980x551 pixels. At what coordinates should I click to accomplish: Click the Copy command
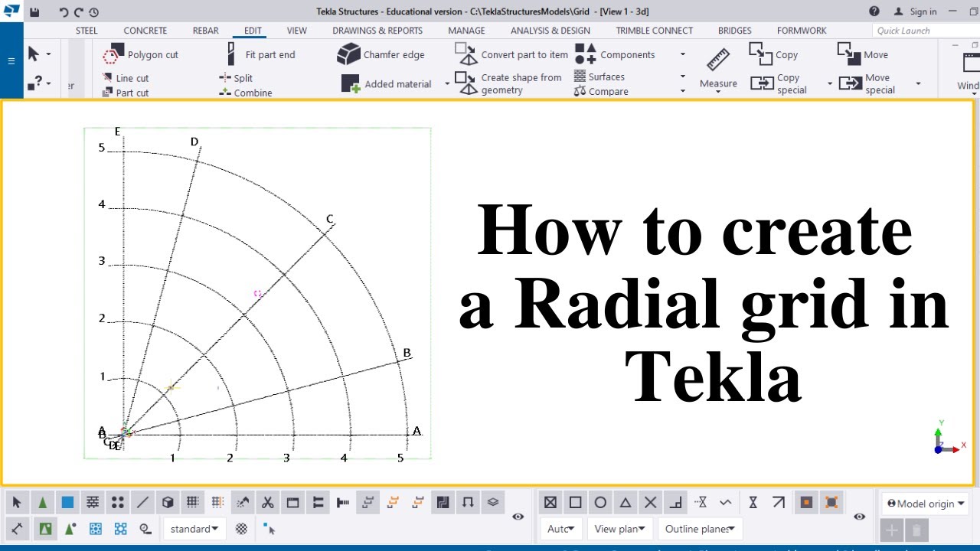[x=773, y=54]
